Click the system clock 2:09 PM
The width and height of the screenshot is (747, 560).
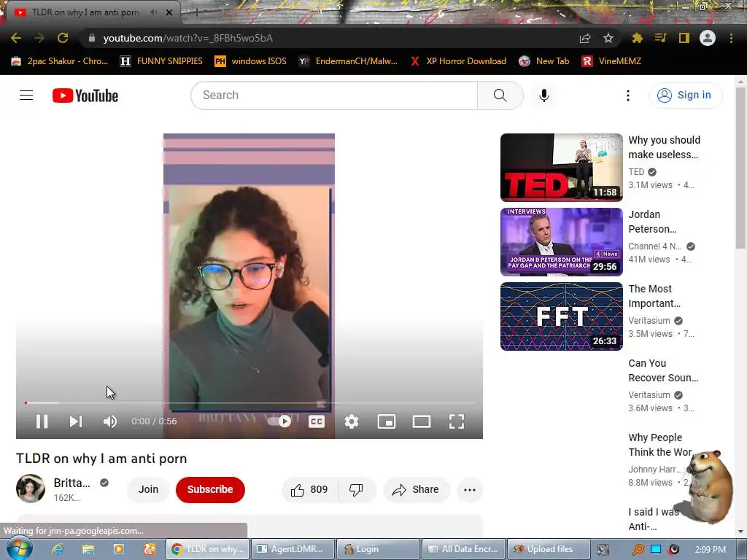[x=711, y=549]
